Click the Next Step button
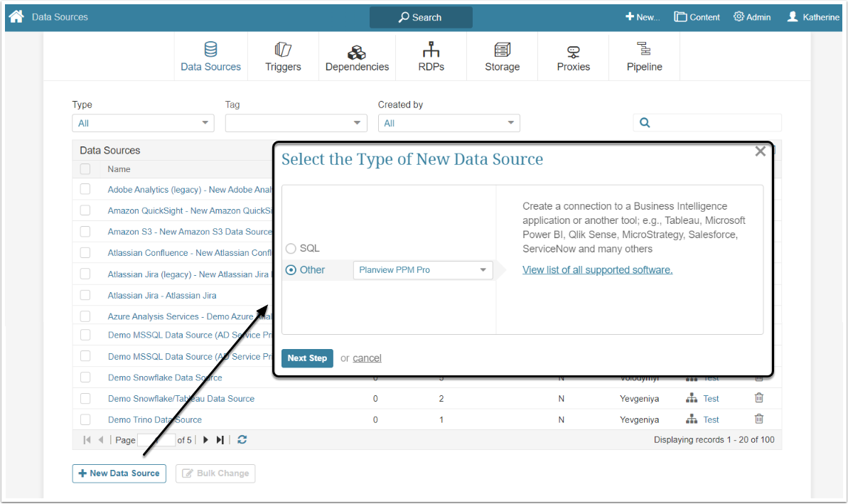848x504 pixels. click(x=307, y=358)
